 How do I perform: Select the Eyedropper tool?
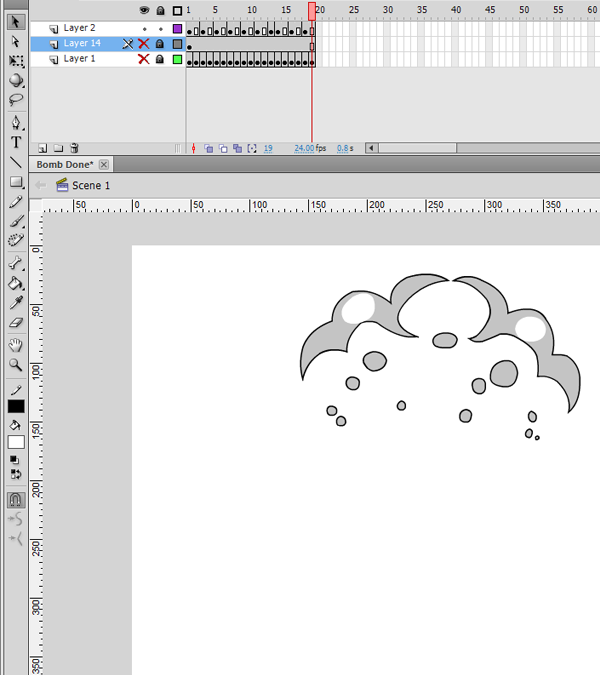pyautogui.click(x=16, y=303)
